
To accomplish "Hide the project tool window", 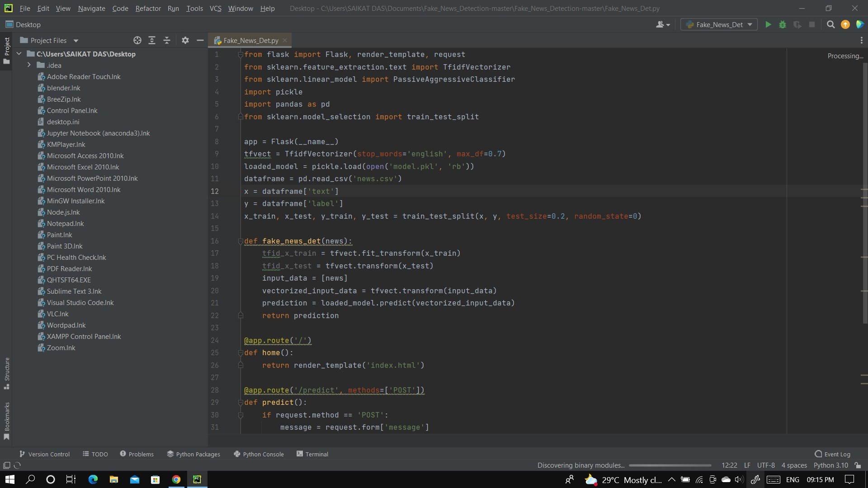I will click(200, 41).
